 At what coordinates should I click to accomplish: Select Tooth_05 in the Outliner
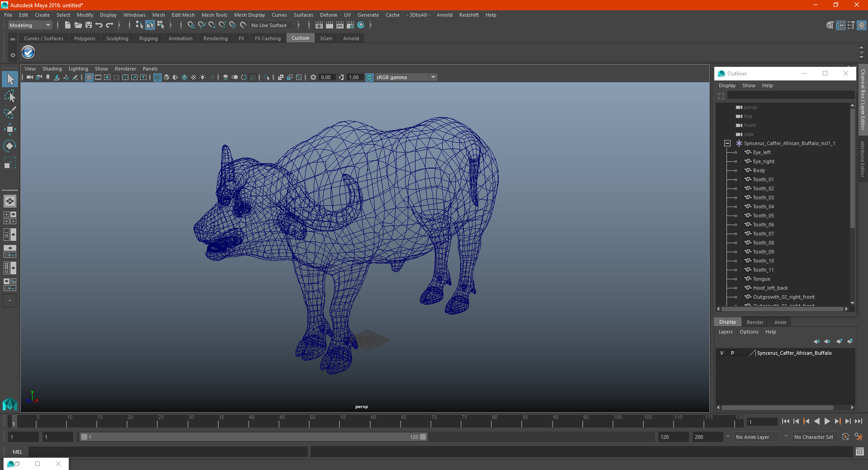pyautogui.click(x=764, y=216)
